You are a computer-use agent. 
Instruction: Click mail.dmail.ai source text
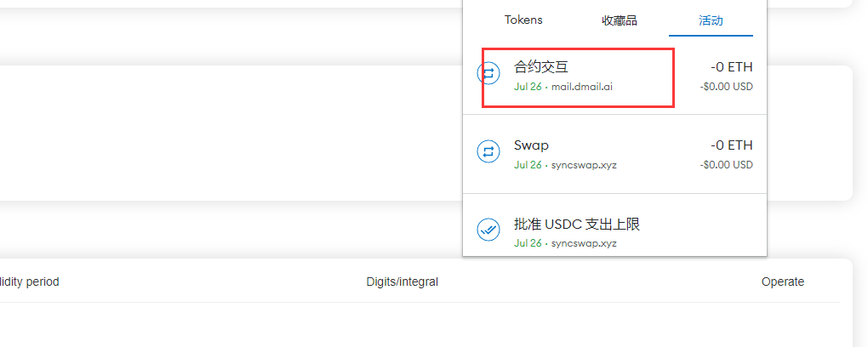click(x=582, y=87)
